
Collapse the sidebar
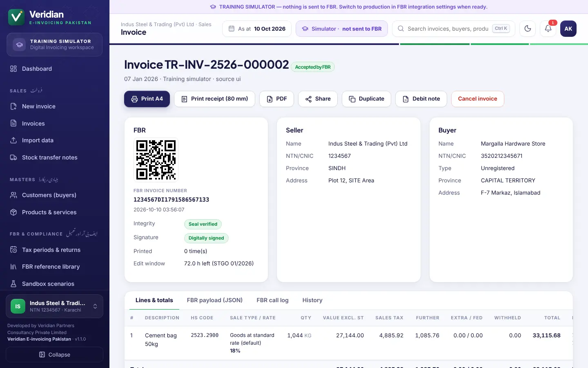point(55,355)
